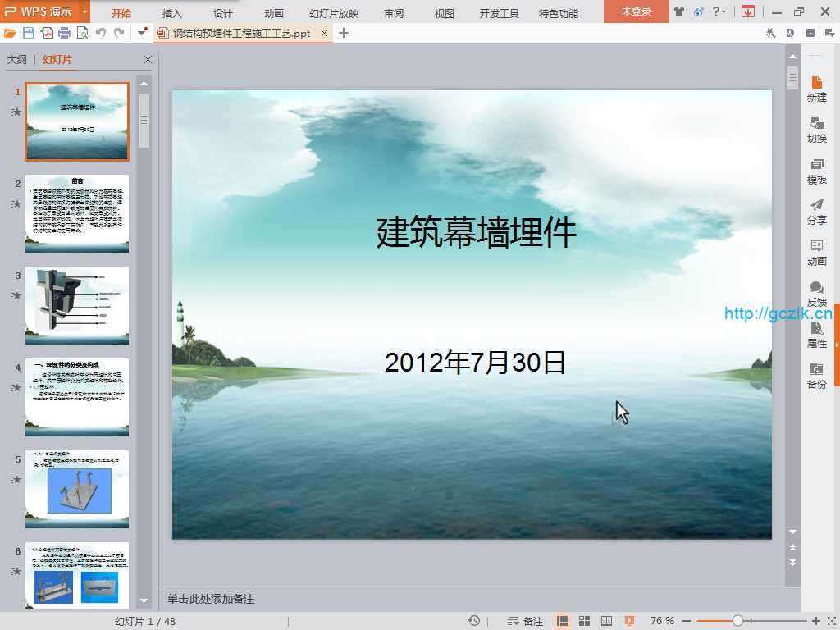This screenshot has width=840, height=630.
Task: Start slideshow from status bar play icon
Action: click(x=629, y=621)
